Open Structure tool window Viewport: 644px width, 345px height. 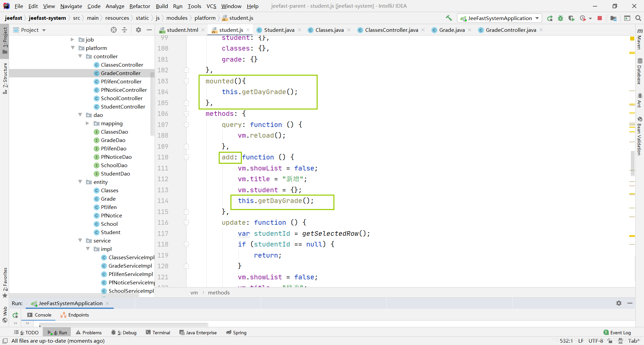click(x=5, y=78)
